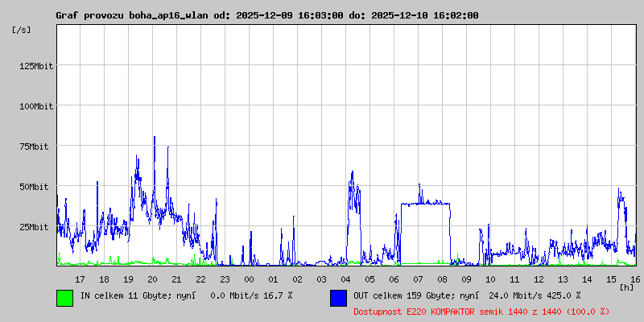
Task: Click hour label 09 on time axis
Action: [466, 279]
